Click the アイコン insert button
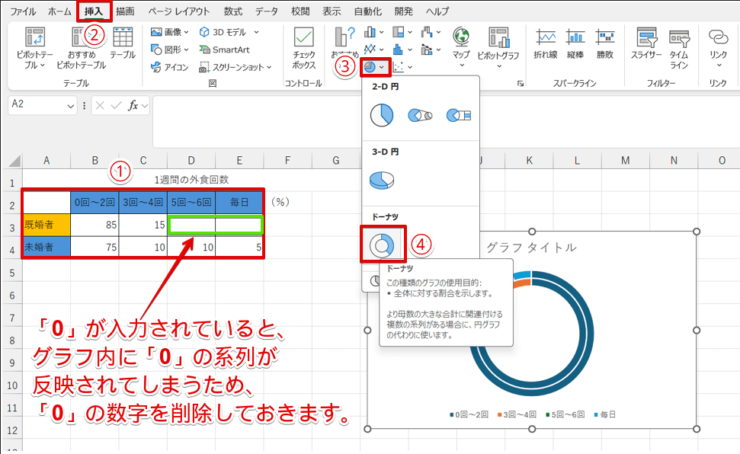 tap(169, 67)
